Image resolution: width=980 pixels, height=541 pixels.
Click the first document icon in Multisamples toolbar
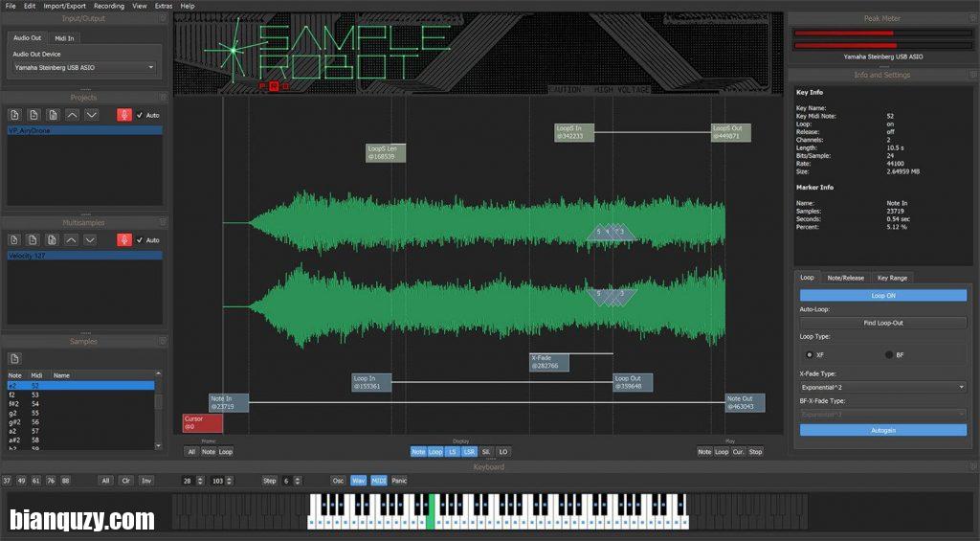pyautogui.click(x=14, y=240)
